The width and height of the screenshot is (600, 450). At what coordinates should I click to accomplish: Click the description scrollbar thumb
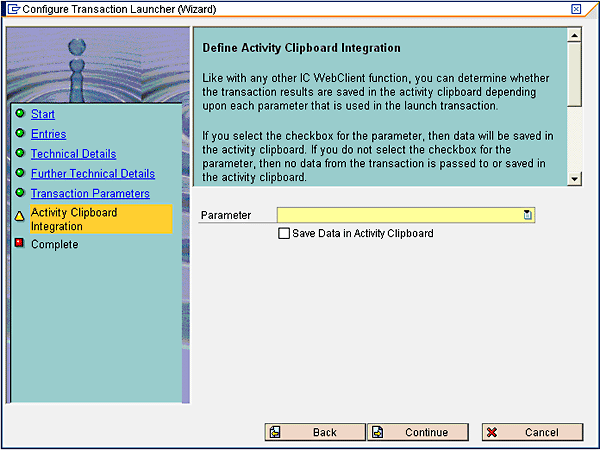click(574, 75)
